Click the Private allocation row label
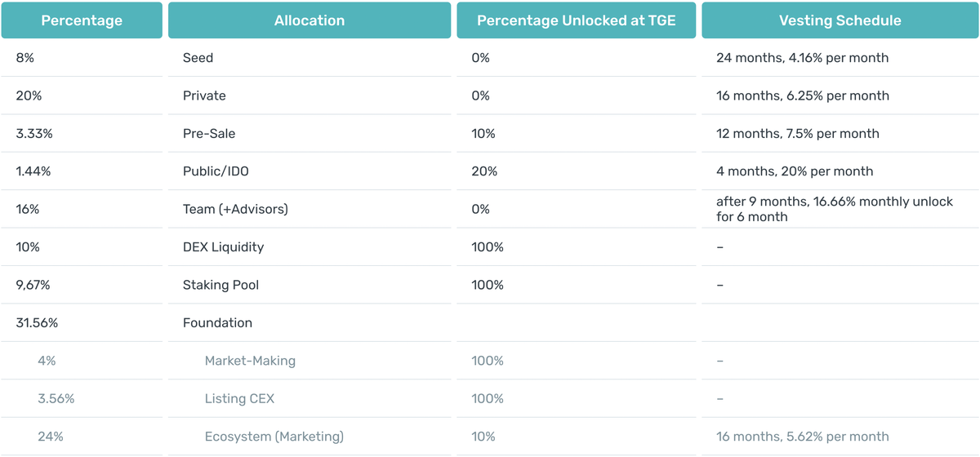 (204, 95)
